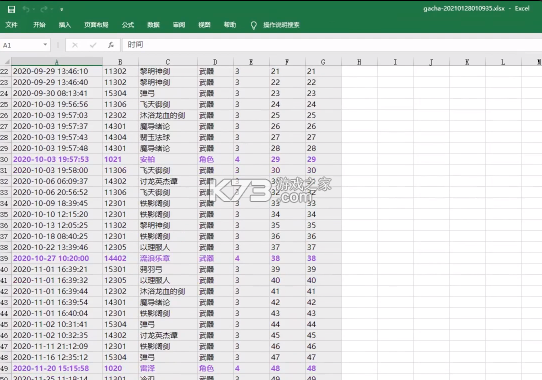542x380 pixels.
Task: Click the Save icon in title bar
Action: coord(11,9)
